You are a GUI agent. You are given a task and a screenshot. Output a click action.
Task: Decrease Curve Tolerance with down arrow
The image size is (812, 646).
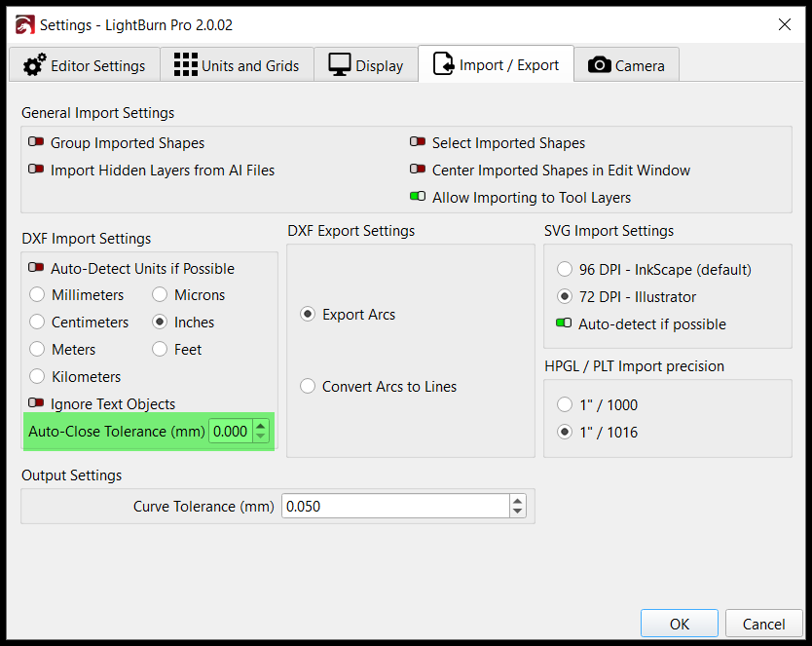[x=517, y=512]
